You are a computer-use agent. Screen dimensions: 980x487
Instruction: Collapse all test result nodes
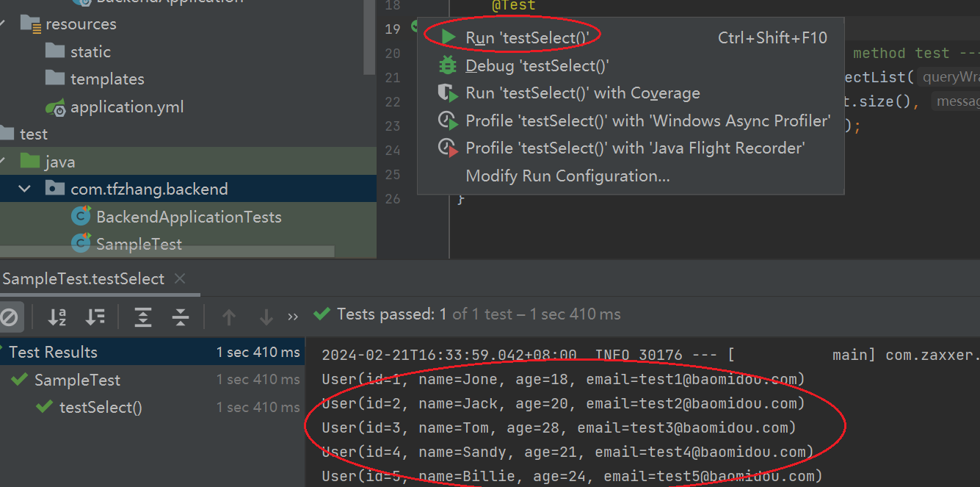(181, 317)
